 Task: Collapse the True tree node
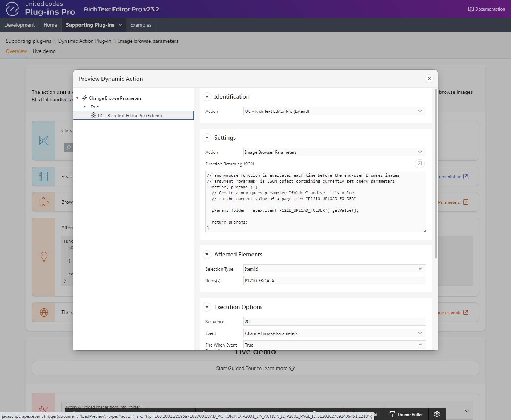coord(85,107)
